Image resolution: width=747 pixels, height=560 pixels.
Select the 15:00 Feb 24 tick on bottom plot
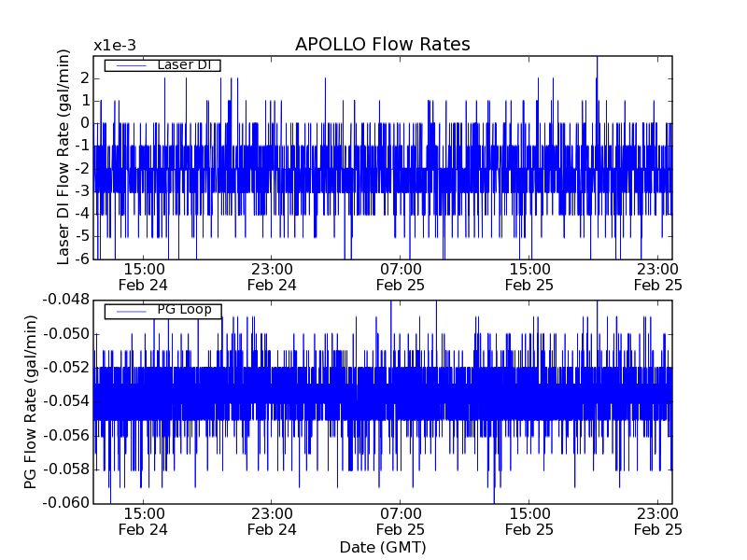click(x=144, y=522)
